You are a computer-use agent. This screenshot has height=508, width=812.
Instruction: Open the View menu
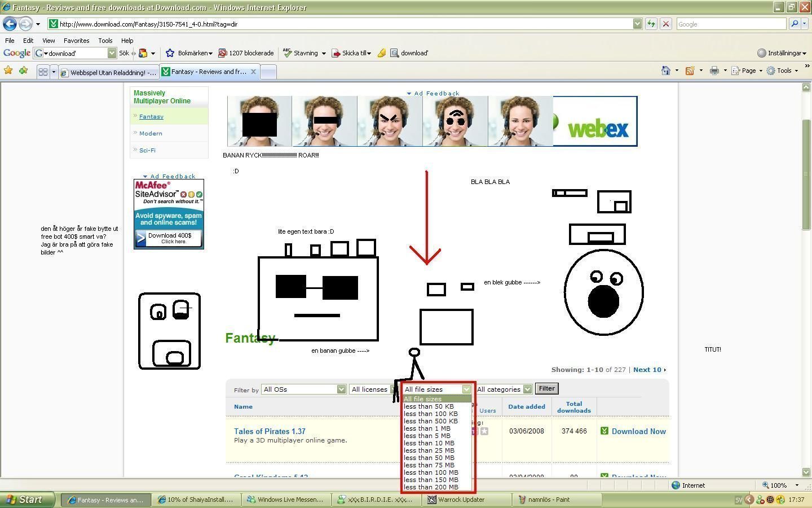(48, 41)
